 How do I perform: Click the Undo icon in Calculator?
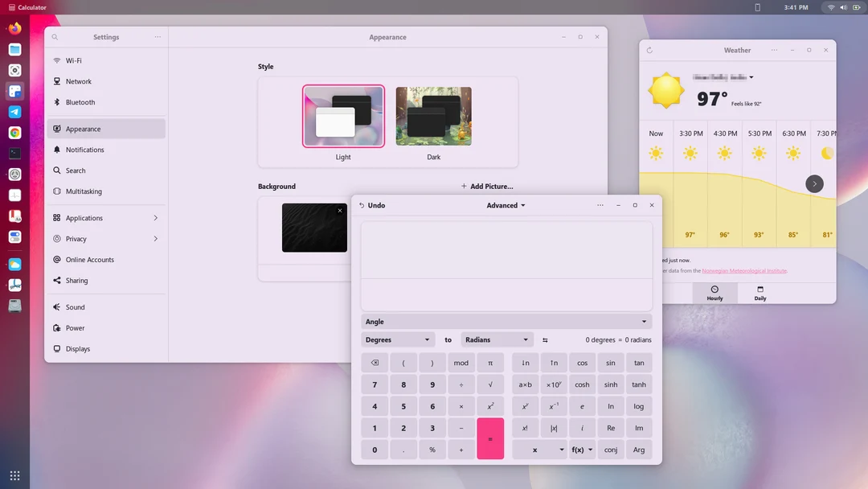[x=362, y=205]
